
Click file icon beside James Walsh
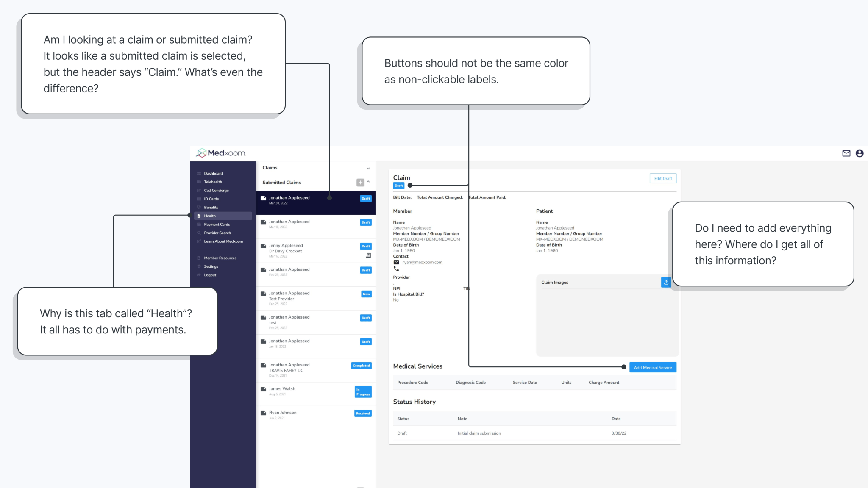click(263, 389)
